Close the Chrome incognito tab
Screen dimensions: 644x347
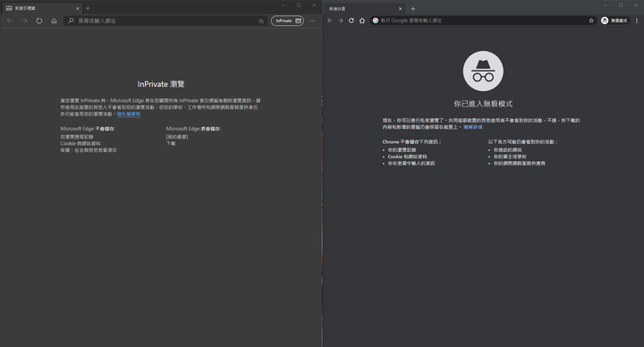400,9
